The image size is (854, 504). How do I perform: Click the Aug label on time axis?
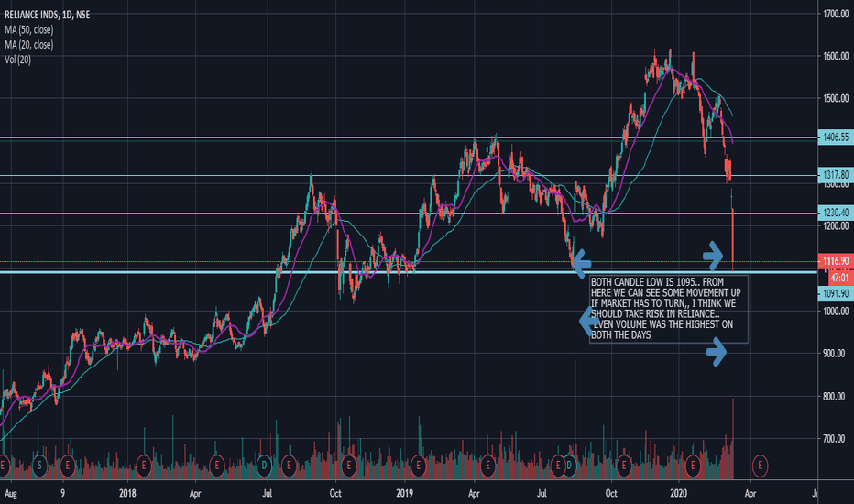(x=11, y=494)
